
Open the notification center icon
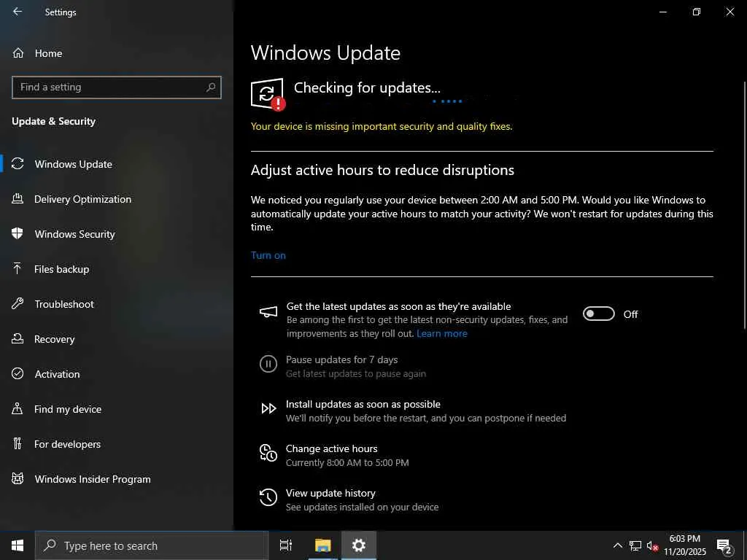coord(724,545)
